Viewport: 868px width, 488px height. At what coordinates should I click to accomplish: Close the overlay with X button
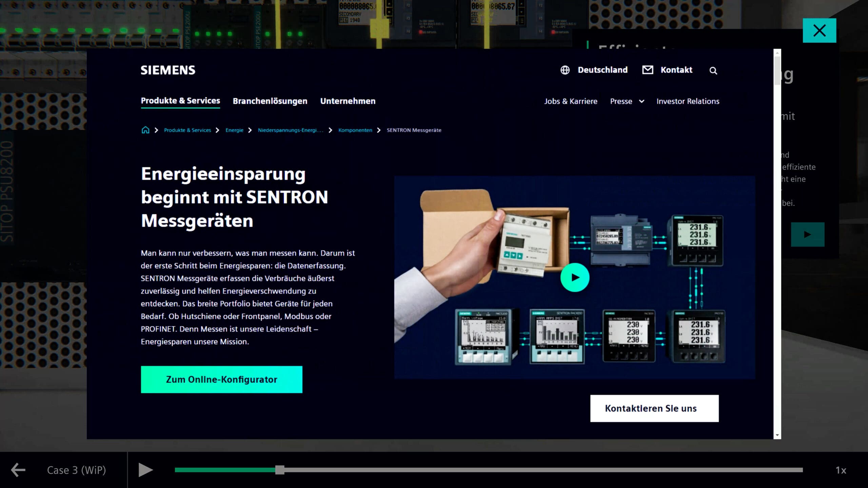click(820, 30)
